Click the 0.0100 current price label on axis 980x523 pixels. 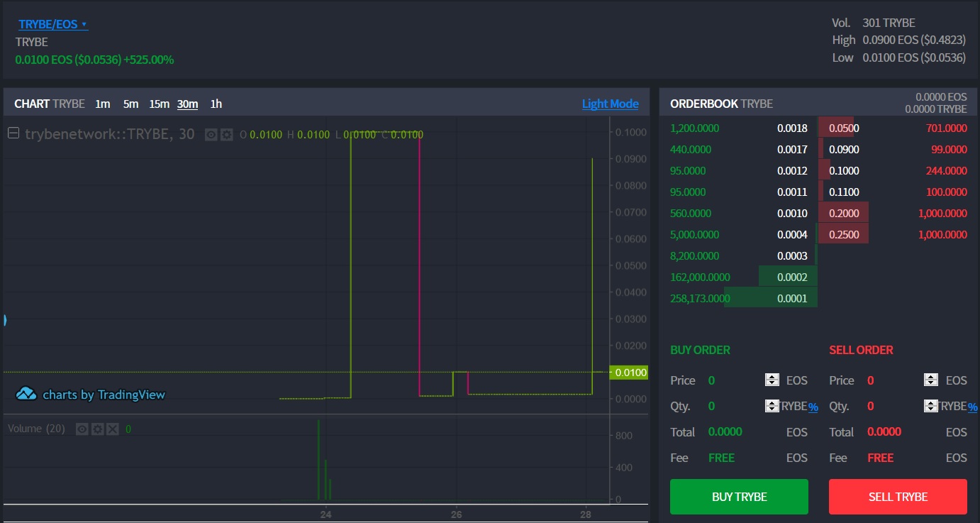click(x=628, y=372)
